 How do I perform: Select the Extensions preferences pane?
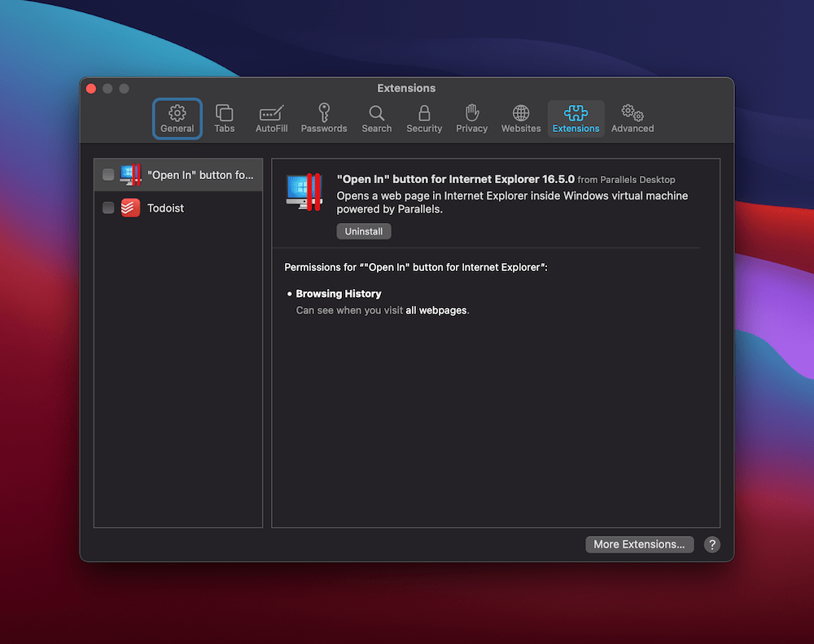[575, 118]
